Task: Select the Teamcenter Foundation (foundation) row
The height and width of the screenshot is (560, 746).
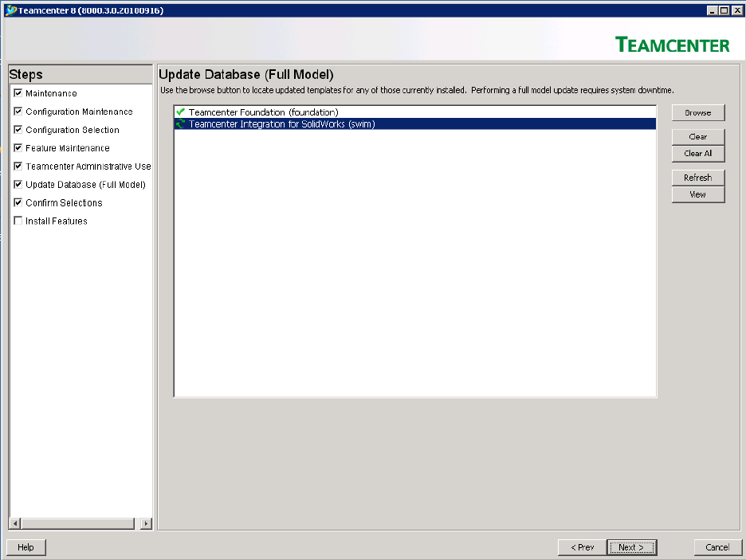Action: 415,112
